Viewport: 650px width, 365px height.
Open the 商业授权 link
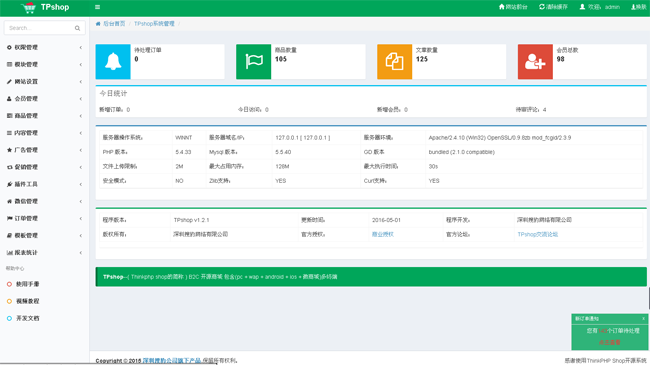[383, 234]
